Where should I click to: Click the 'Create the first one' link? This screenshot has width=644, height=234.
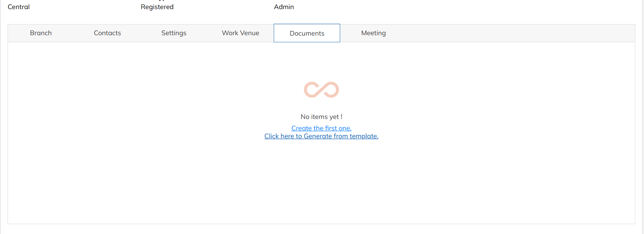click(x=321, y=128)
